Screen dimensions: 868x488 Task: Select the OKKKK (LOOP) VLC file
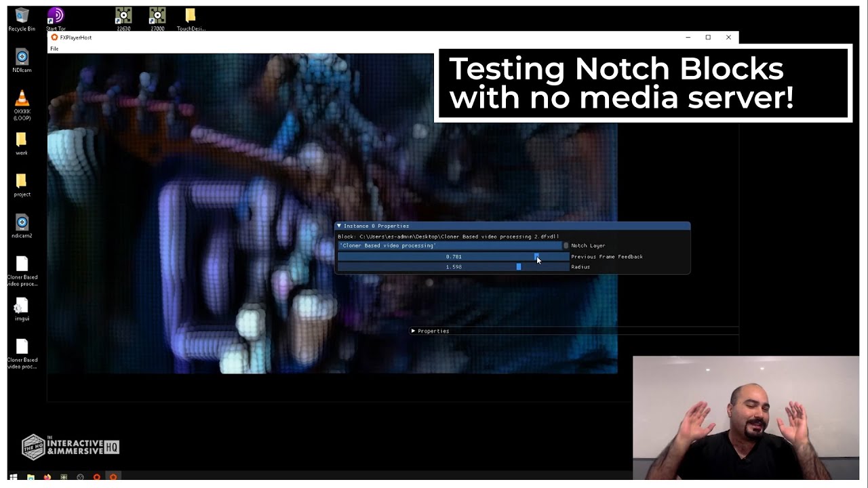(x=22, y=104)
